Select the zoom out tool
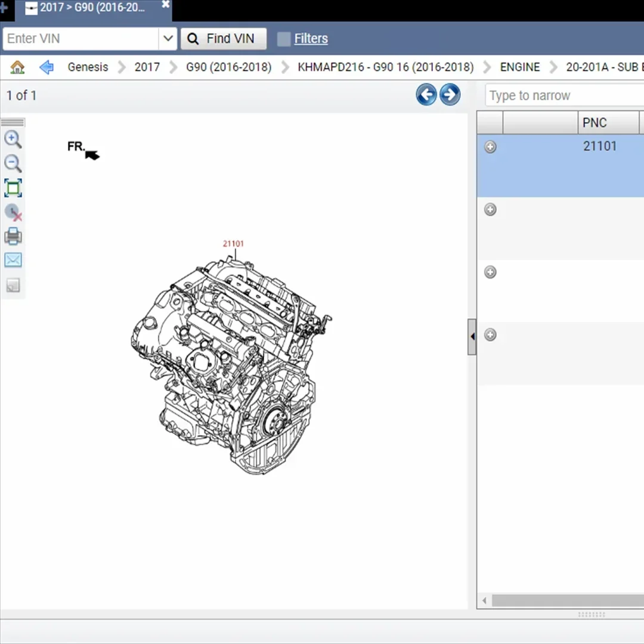The image size is (644, 644). [13, 163]
